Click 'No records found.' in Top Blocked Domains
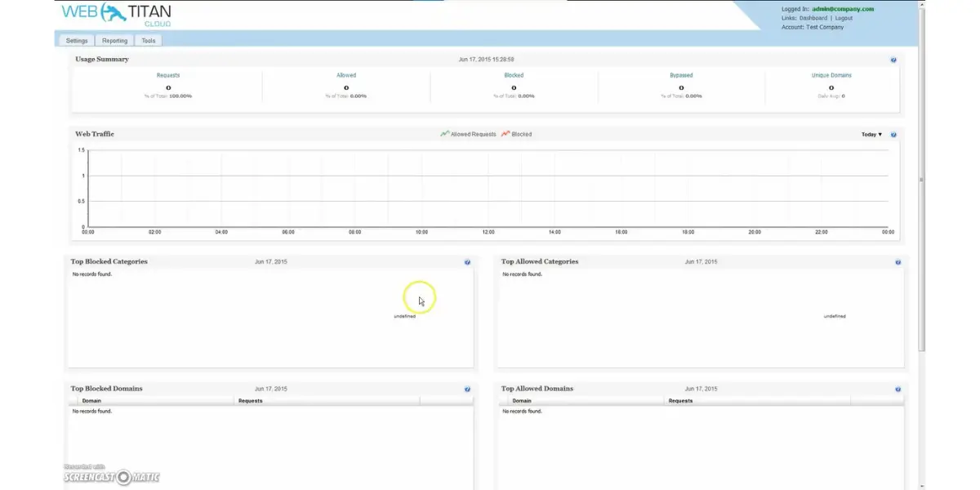Viewport: 980px width, 490px height. tap(91, 412)
